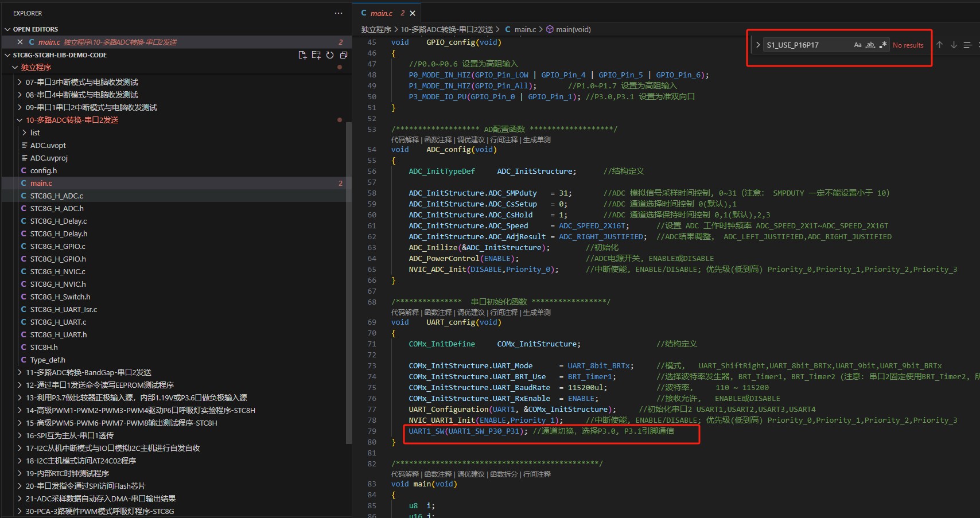Refresh the Explorer file tree
This screenshot has width=980, height=518.
(x=330, y=55)
